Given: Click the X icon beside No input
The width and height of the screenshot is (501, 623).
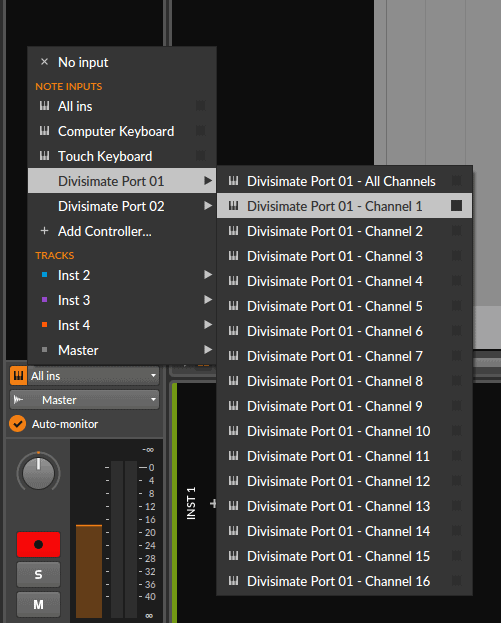Looking at the screenshot, I should pos(44,62).
